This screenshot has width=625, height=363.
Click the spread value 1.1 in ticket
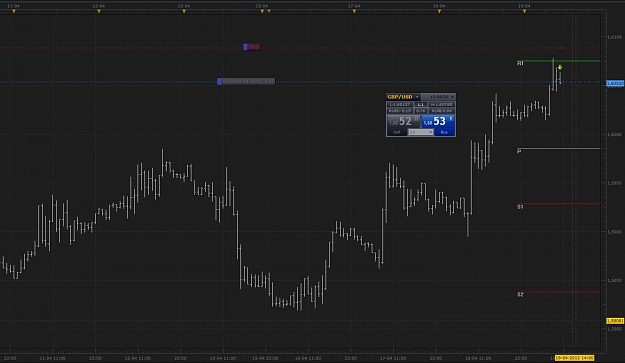coord(421,104)
